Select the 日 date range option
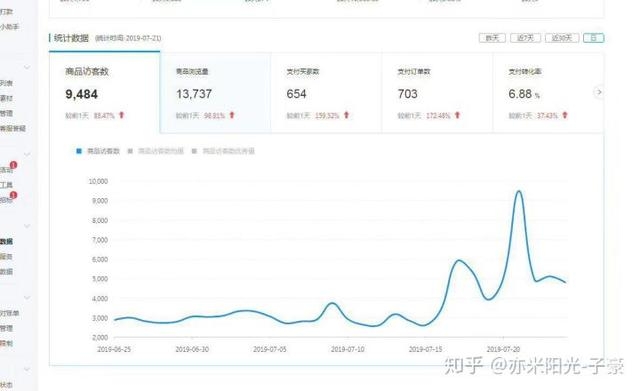 click(593, 38)
